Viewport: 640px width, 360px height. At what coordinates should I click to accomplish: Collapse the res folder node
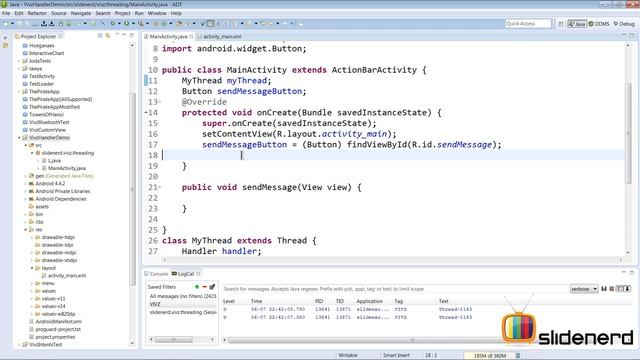pos(26,230)
